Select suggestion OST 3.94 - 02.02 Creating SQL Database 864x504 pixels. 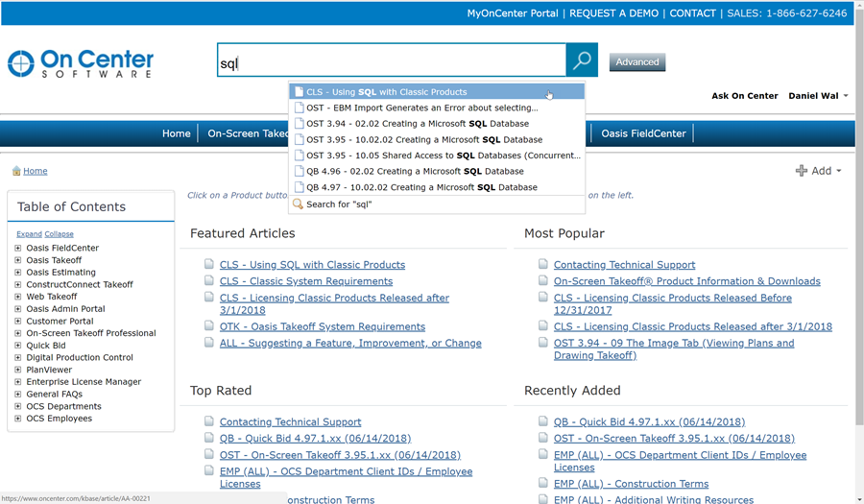click(437, 124)
